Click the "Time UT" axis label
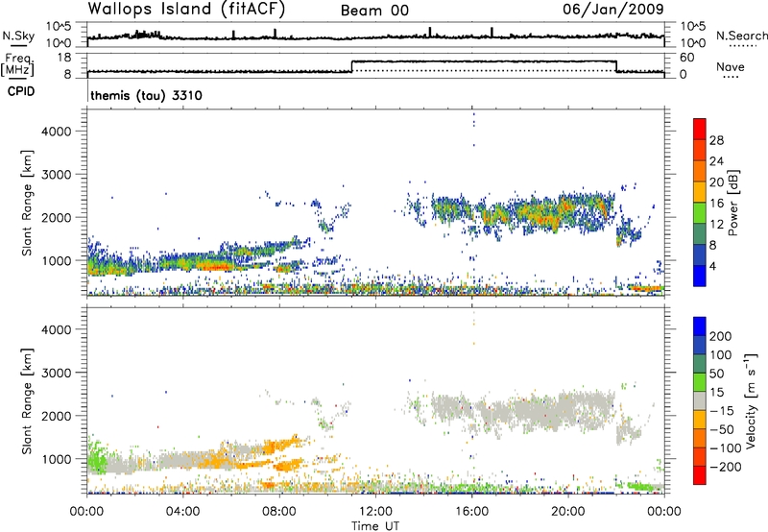 pyautogui.click(x=375, y=526)
